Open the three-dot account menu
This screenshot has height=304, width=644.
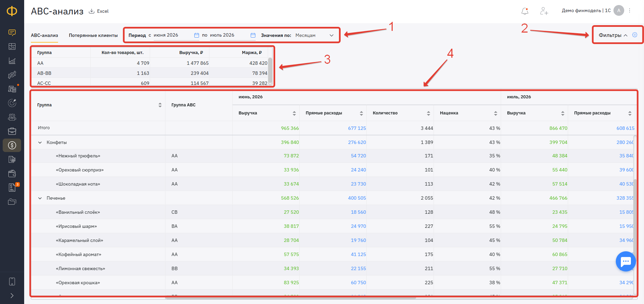coord(630,10)
